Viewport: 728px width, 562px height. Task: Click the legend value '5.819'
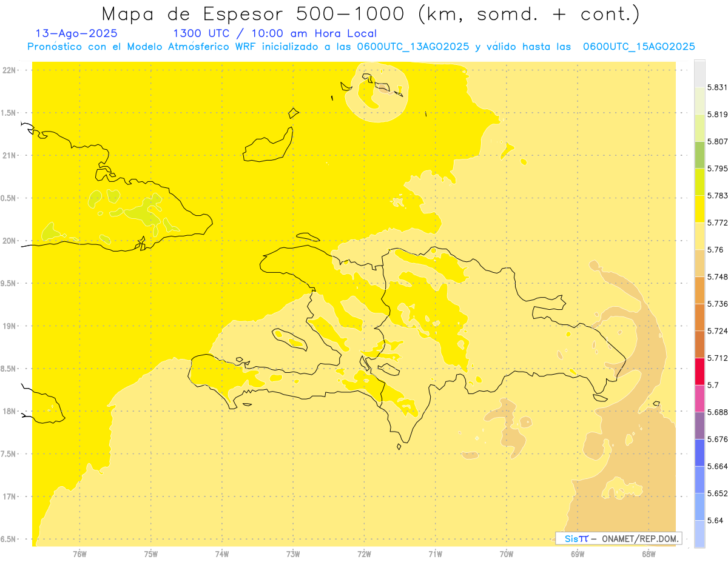(x=717, y=115)
